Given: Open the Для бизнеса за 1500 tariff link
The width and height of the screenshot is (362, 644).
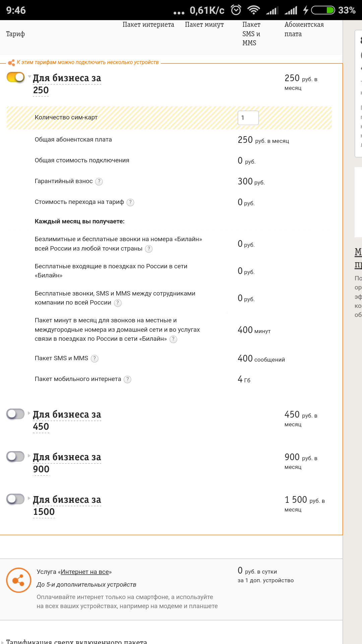Looking at the screenshot, I should [67, 505].
